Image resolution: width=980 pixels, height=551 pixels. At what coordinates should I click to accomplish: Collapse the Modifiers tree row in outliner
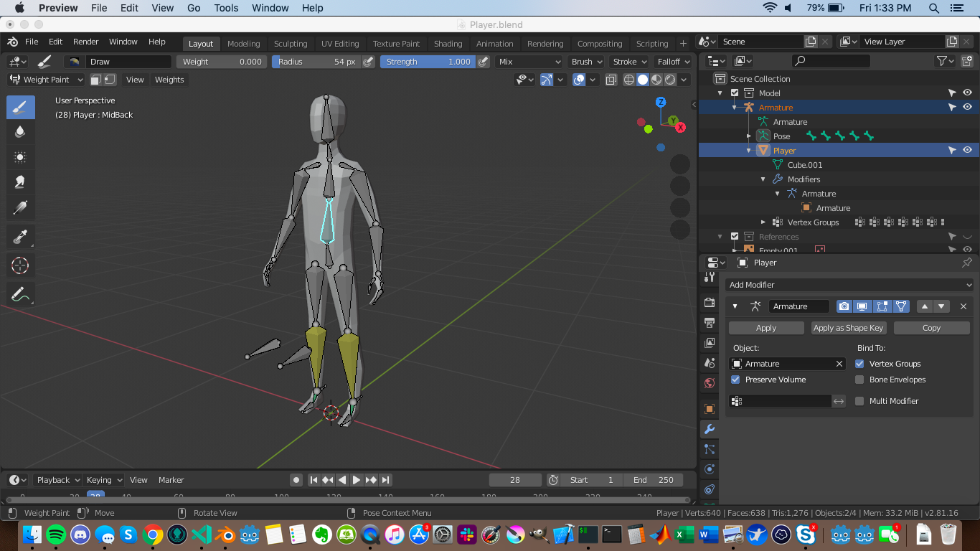click(763, 179)
